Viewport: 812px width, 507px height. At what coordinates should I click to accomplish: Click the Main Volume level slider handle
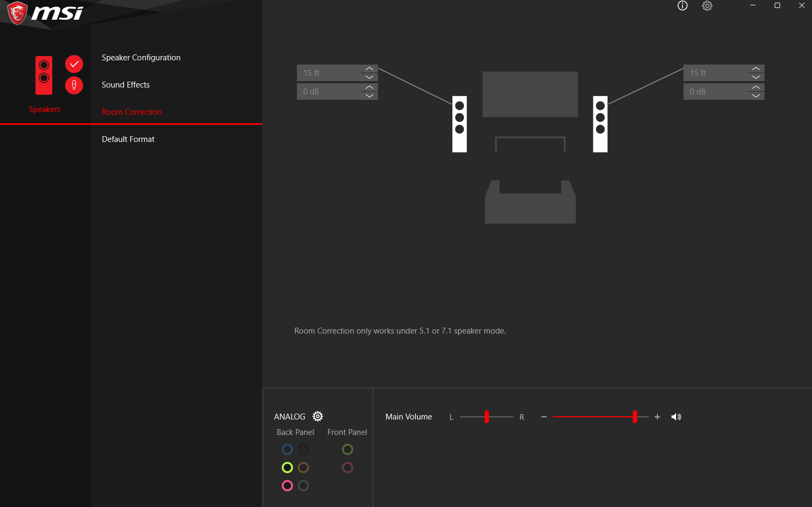[635, 417]
